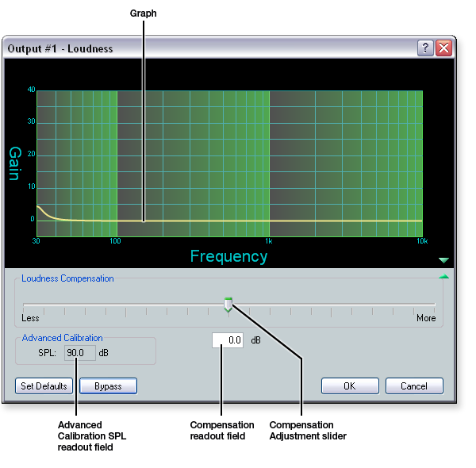Click the compensation dB field showing 0.0
This screenshot has width=476, height=468.
[228, 340]
